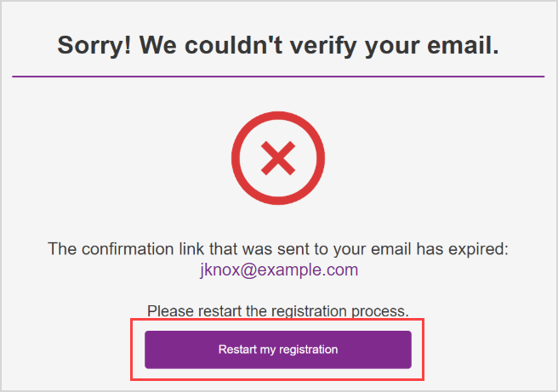
Task: Click the Restart my registration button
Action: point(278,349)
